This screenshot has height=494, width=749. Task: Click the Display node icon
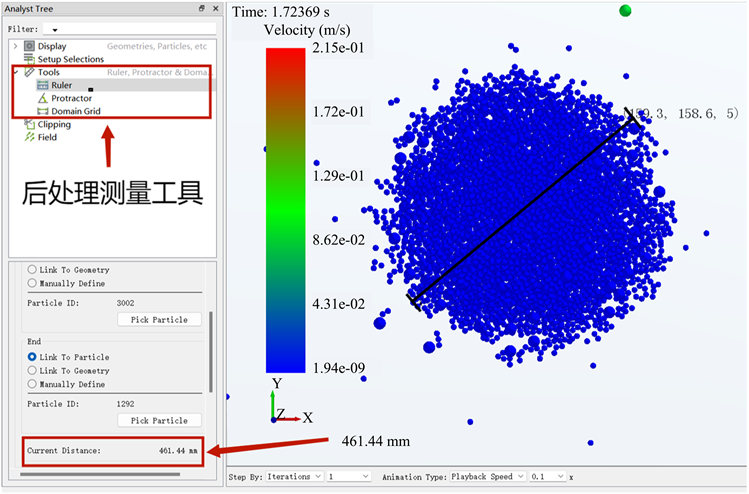[x=29, y=46]
